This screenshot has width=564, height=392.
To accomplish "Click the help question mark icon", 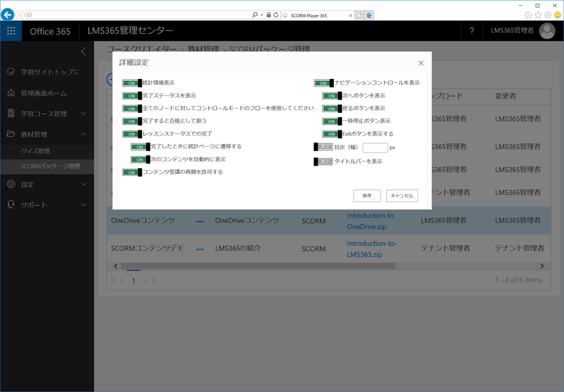I will tap(471, 31).
